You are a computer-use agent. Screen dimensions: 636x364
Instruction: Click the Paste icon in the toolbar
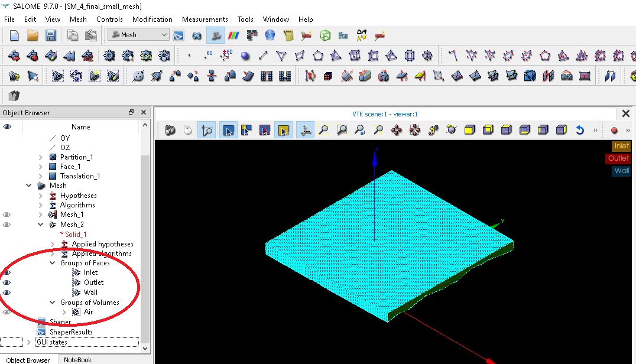[x=91, y=35]
